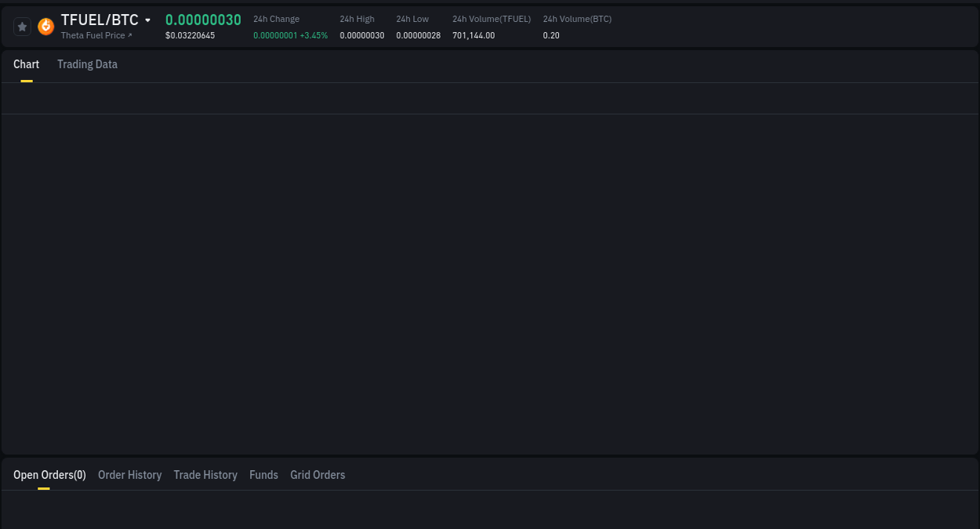Click the 24h Volume(BTC) figure 0.20
The image size is (980, 529).
pos(551,35)
